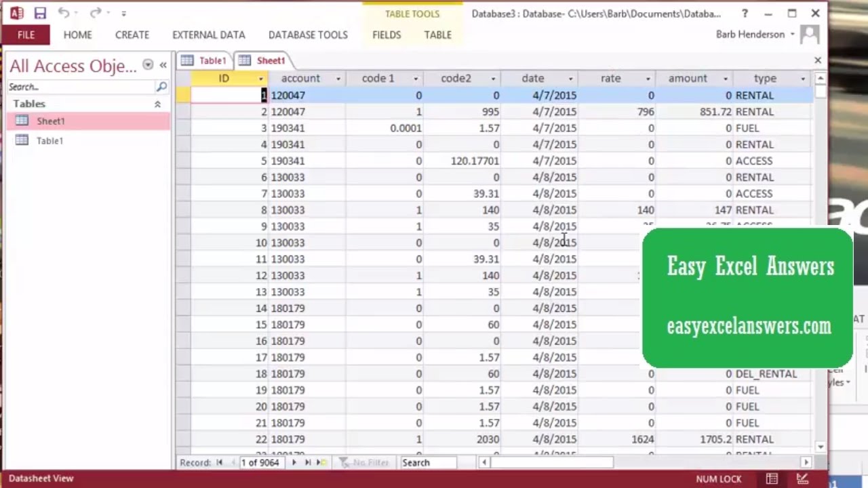Click the table icon beside navigation Sheet1
The width and height of the screenshot is (868, 488).
point(22,121)
